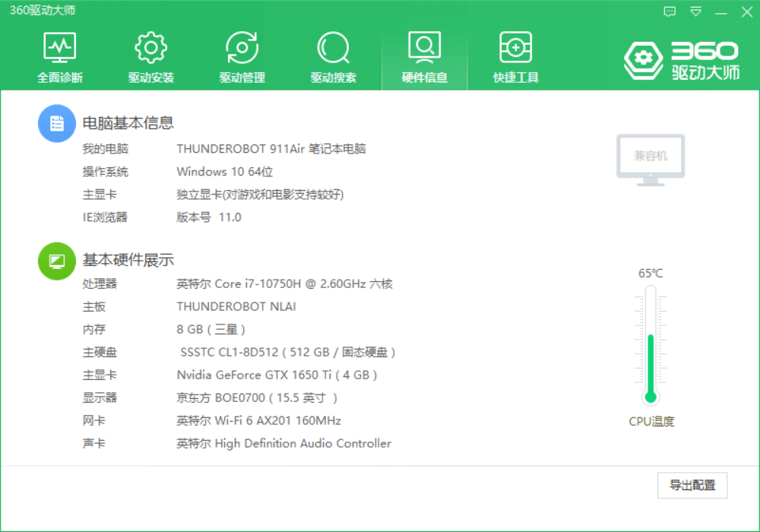The height and width of the screenshot is (532, 760).
Task: Click the blue 电脑基本信息 document icon
Action: [56, 123]
